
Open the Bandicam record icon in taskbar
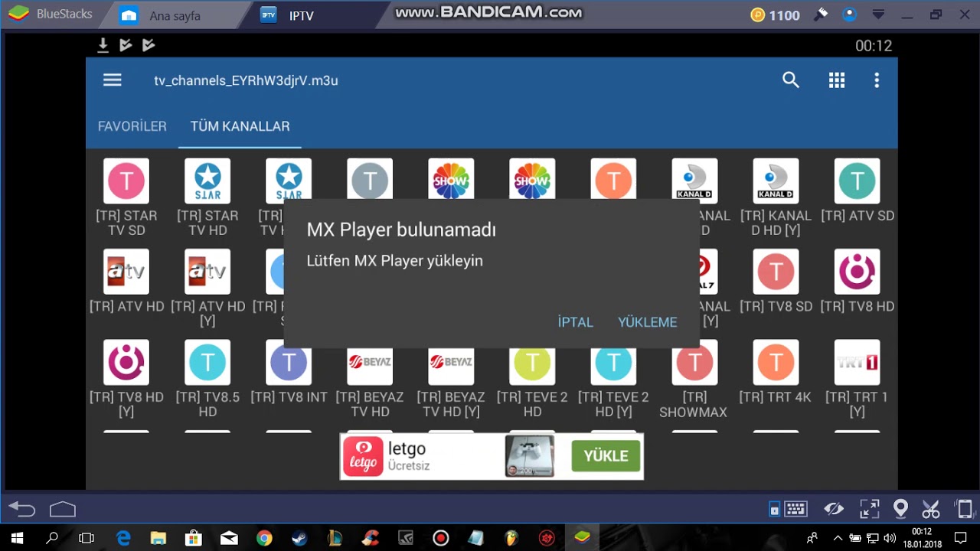441,538
